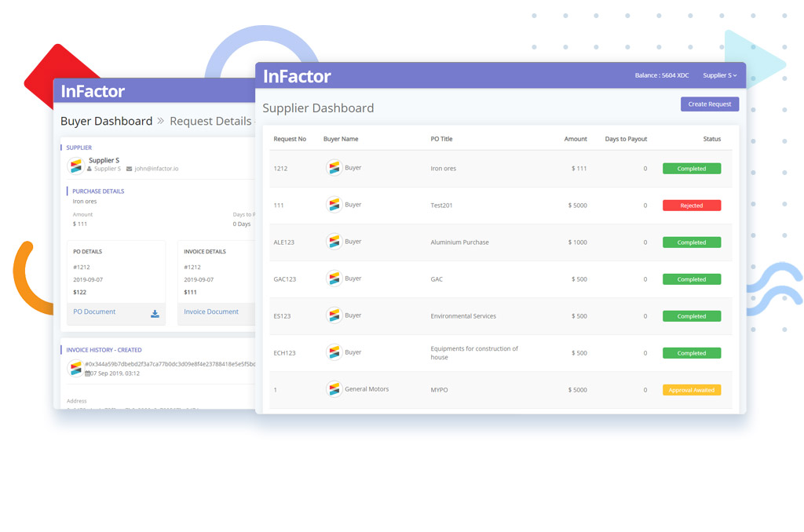Image resolution: width=804 pixels, height=532 pixels.
Task: Click Approval Awaited status badge
Action: click(x=692, y=390)
